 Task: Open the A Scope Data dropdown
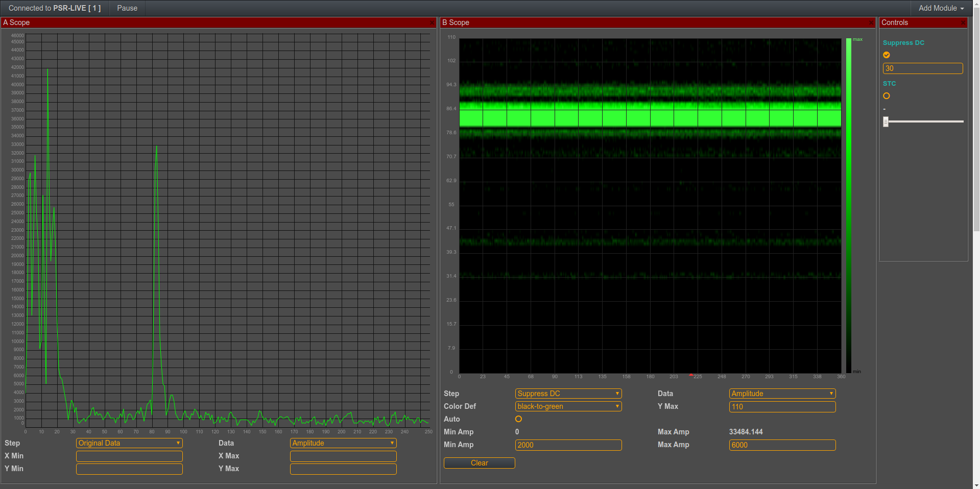coord(343,443)
